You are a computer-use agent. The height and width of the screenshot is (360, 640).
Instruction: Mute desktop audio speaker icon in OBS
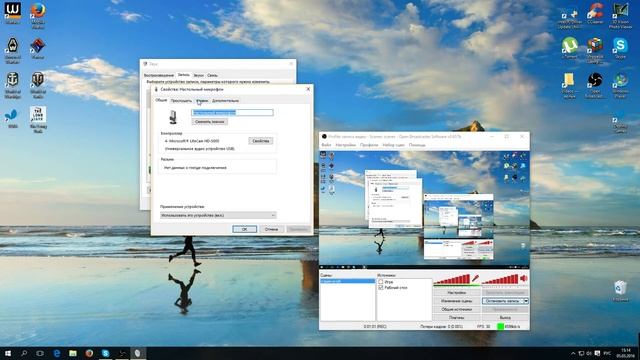[x=524, y=279]
